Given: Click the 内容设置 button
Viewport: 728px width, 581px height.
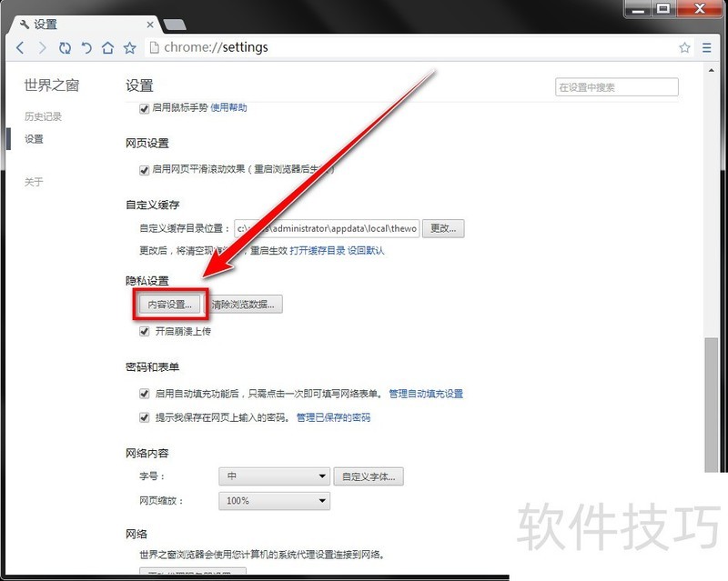Looking at the screenshot, I should [x=170, y=305].
